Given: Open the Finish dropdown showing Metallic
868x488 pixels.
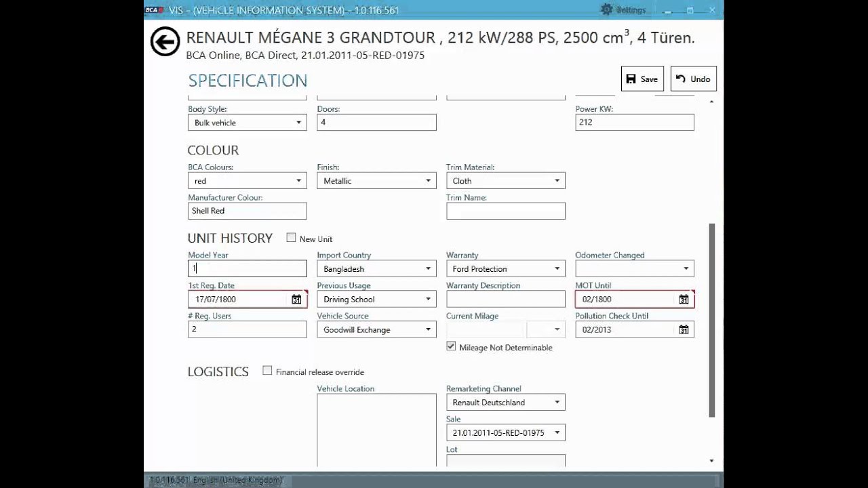Looking at the screenshot, I should coord(376,181).
